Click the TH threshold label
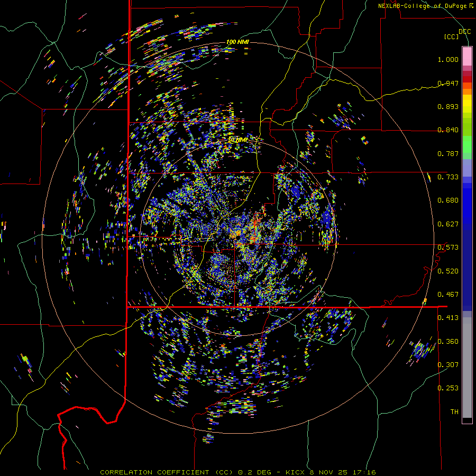 454,412
